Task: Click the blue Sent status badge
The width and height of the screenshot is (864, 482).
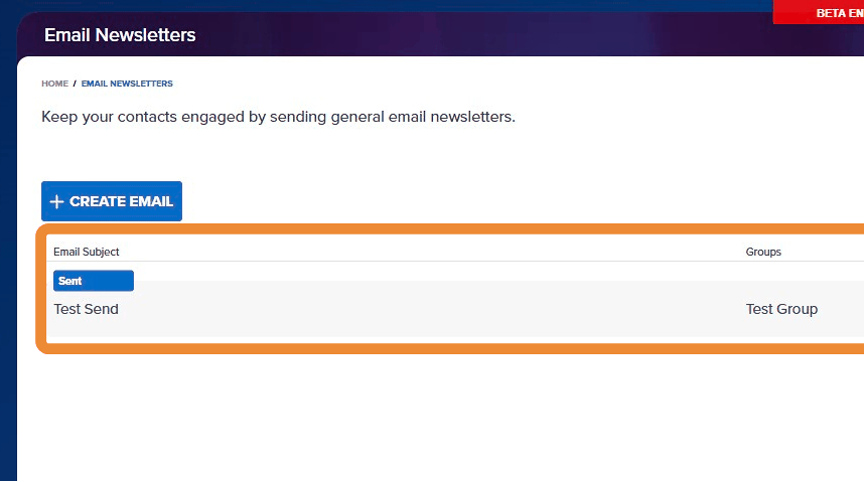Action: pyautogui.click(x=93, y=281)
